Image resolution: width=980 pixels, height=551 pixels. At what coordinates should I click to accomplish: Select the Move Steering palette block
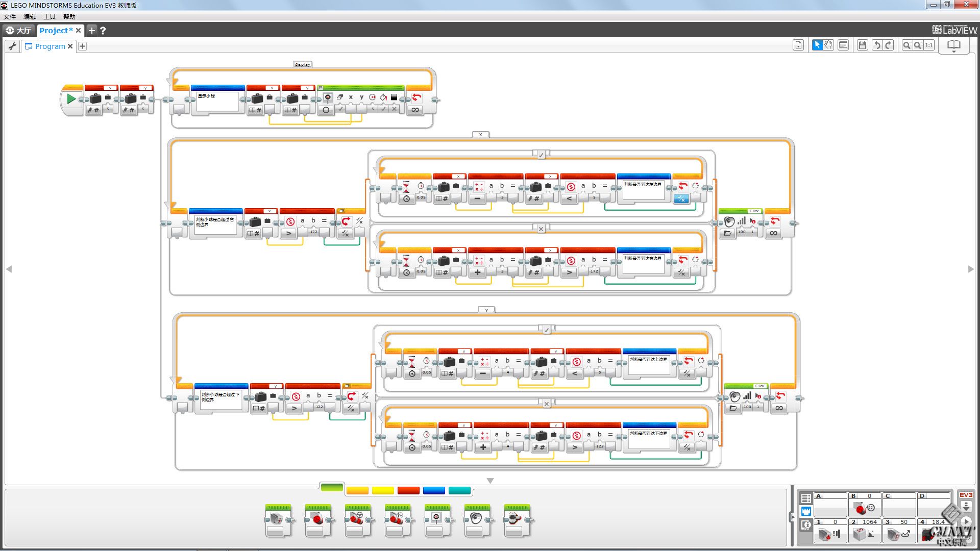[x=358, y=520]
